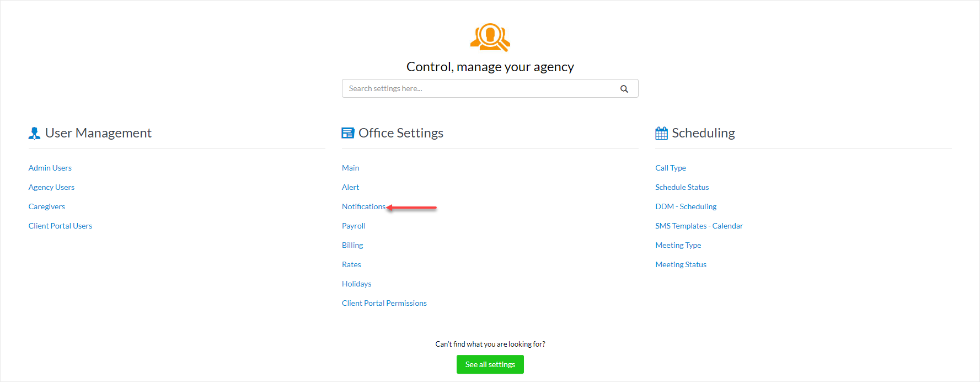
Task: Go to Agency Users settings
Action: tap(51, 187)
